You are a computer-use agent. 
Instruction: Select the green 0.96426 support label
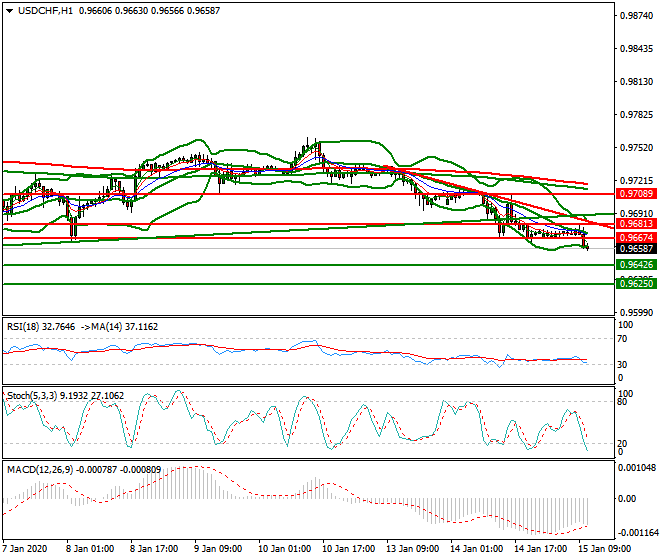pyautogui.click(x=635, y=265)
